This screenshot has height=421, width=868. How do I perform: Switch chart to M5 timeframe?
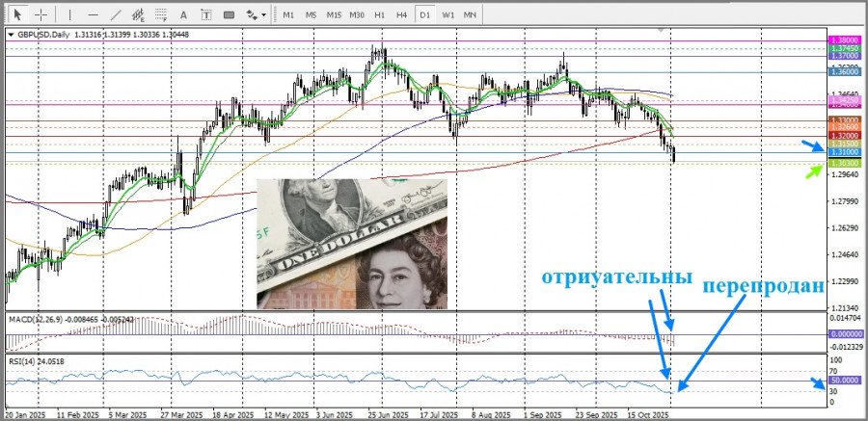point(312,15)
